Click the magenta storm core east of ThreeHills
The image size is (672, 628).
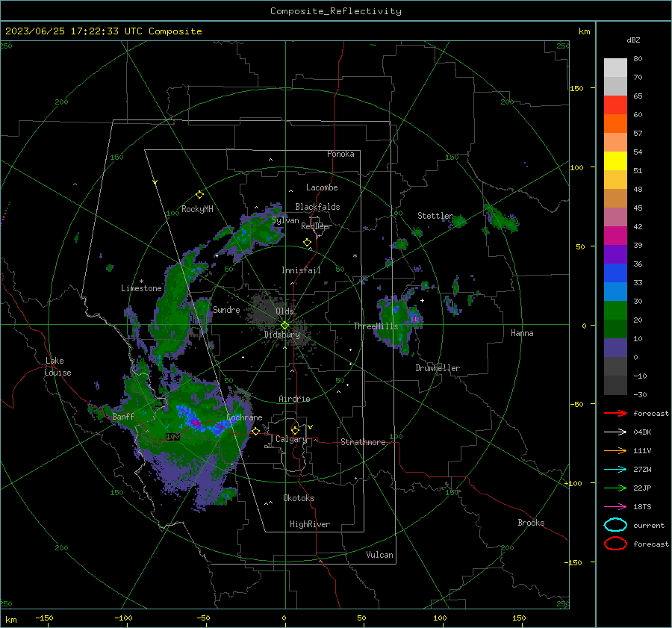point(415,319)
